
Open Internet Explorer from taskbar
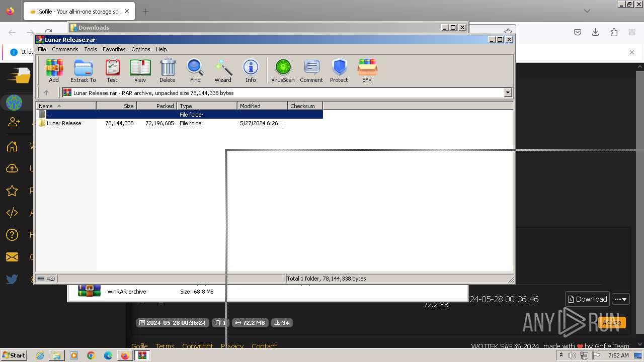pyautogui.click(x=40, y=355)
